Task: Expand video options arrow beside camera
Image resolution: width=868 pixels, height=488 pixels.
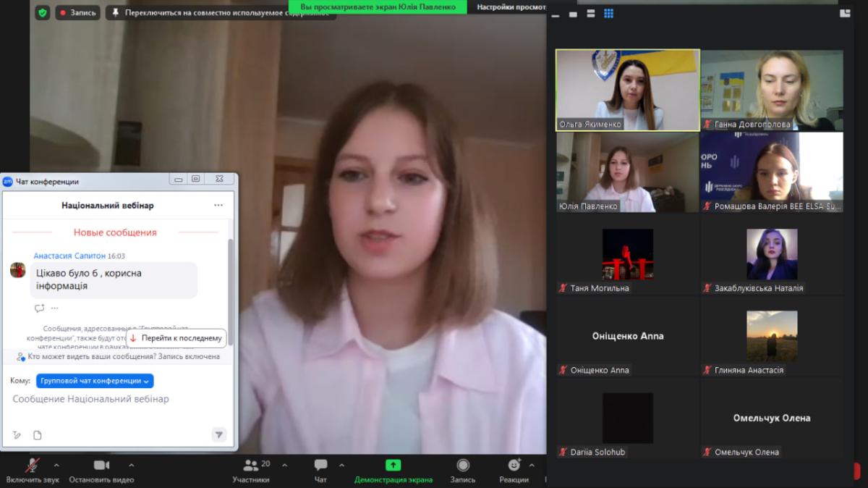Action: (131, 465)
